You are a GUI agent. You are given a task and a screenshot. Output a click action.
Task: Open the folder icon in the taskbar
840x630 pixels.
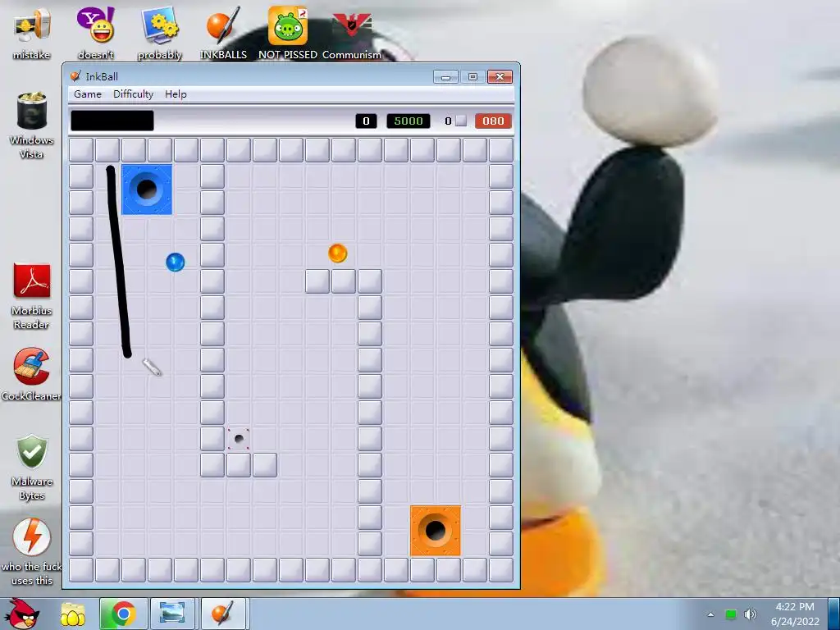[73, 614]
